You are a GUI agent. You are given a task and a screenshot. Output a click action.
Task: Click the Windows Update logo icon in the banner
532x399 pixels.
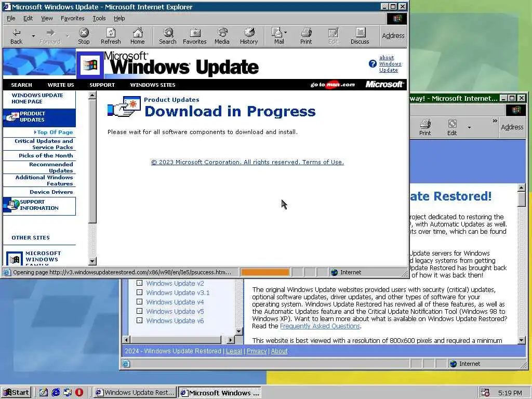coord(90,64)
